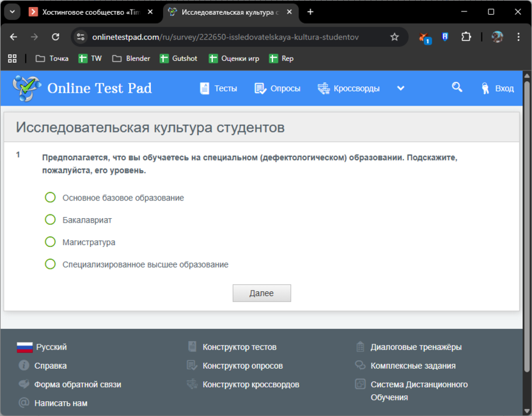Select Основное базовое образование option
Image resolution: width=532 pixels, height=416 pixels.
point(50,198)
